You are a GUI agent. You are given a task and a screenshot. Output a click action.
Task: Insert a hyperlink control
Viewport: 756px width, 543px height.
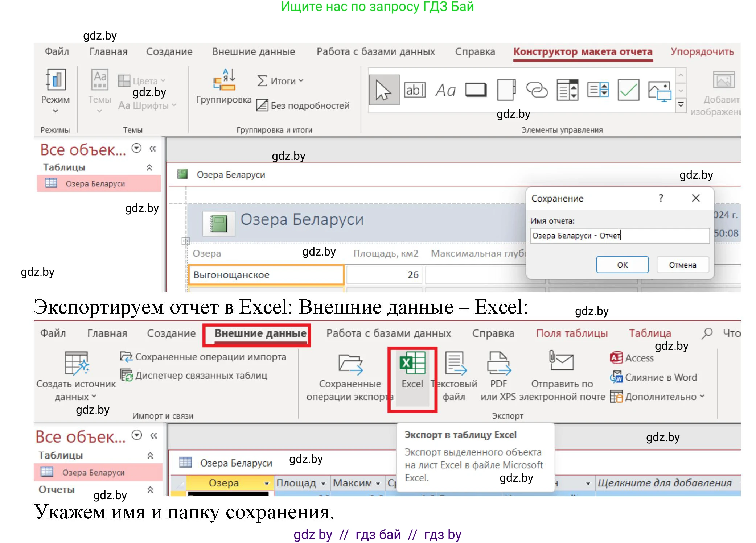[x=537, y=90]
